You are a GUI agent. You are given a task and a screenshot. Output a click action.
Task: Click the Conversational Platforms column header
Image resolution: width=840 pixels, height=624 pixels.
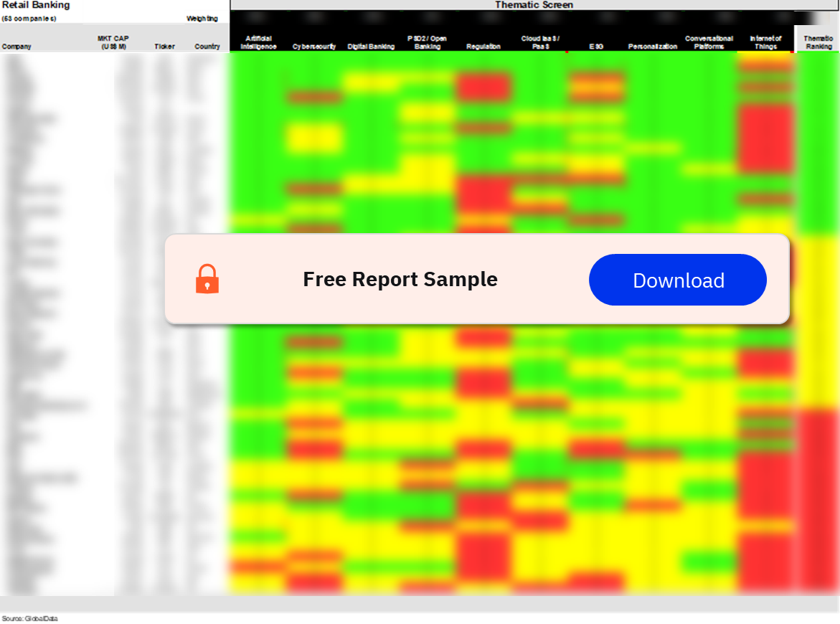point(709,42)
